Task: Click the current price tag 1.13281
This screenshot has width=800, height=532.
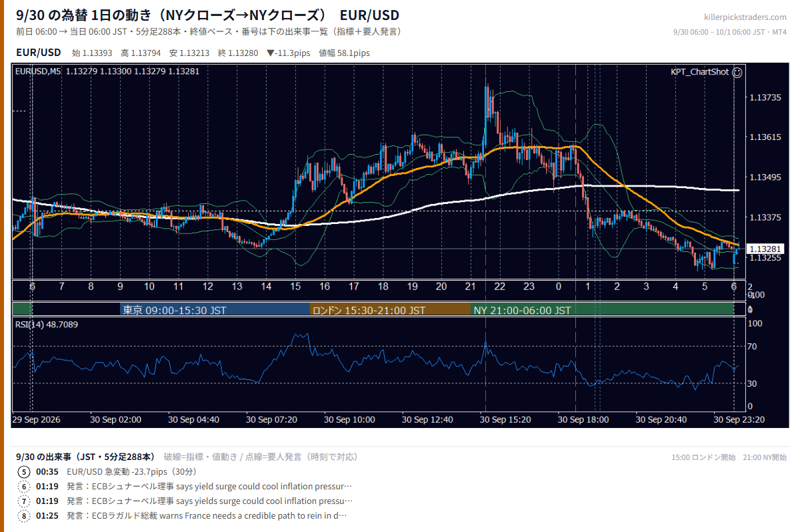Action: 764,249
